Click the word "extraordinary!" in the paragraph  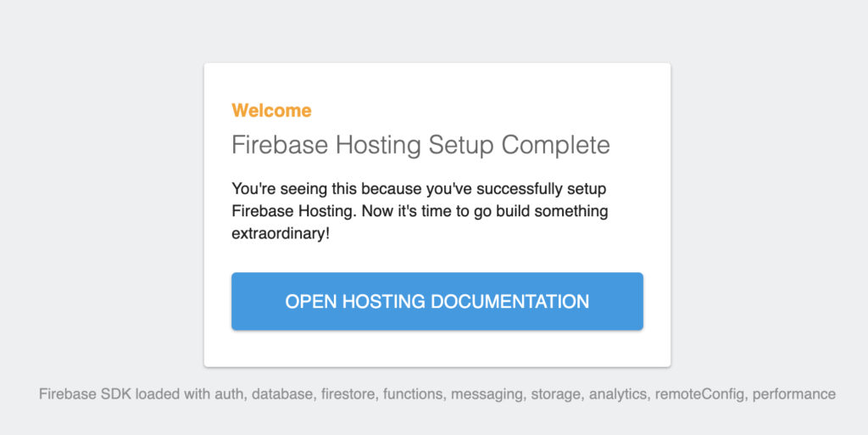point(281,233)
